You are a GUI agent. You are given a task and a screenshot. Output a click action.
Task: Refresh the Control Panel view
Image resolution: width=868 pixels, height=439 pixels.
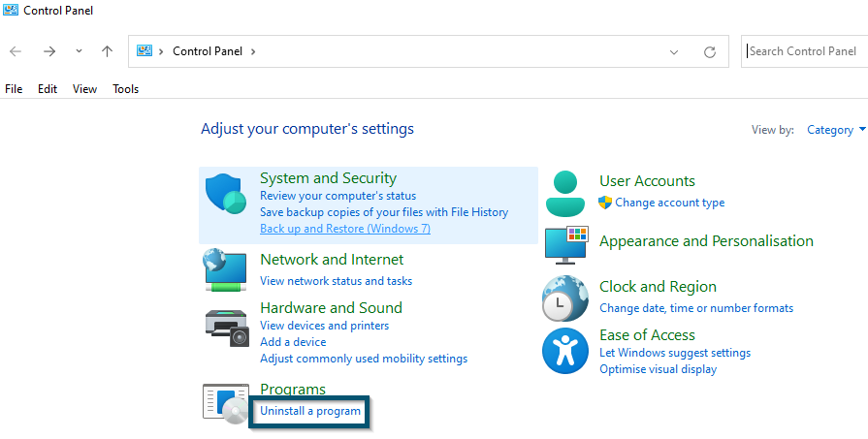710,52
